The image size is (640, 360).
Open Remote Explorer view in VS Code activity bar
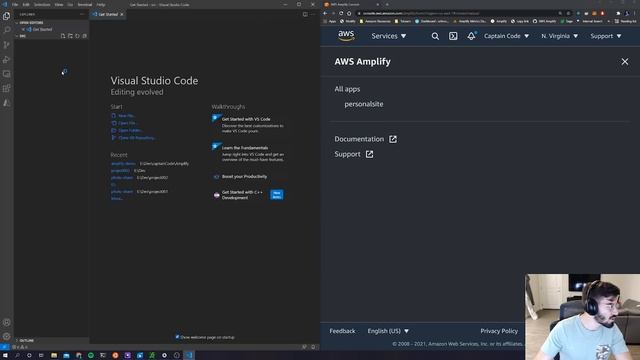click(x=7, y=74)
